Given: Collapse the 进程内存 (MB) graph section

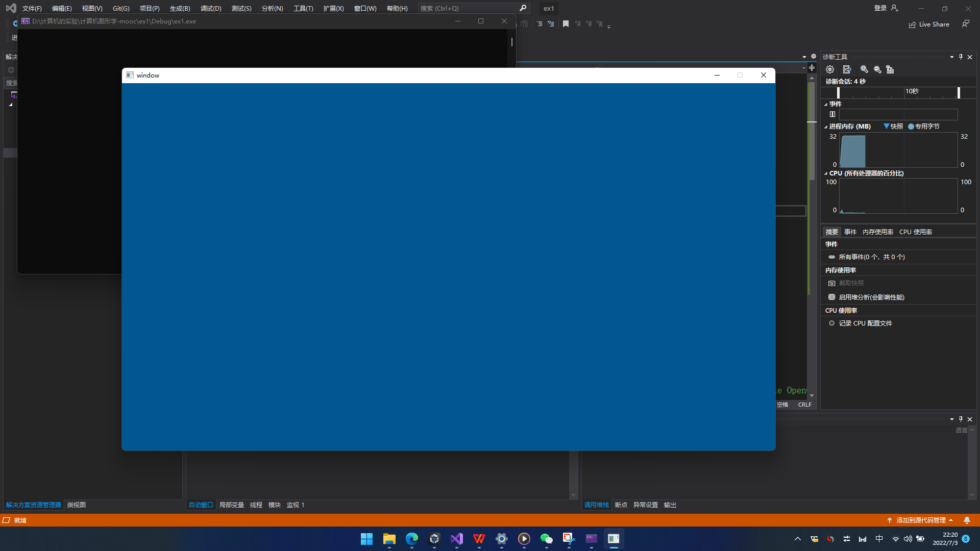Looking at the screenshot, I should point(826,127).
